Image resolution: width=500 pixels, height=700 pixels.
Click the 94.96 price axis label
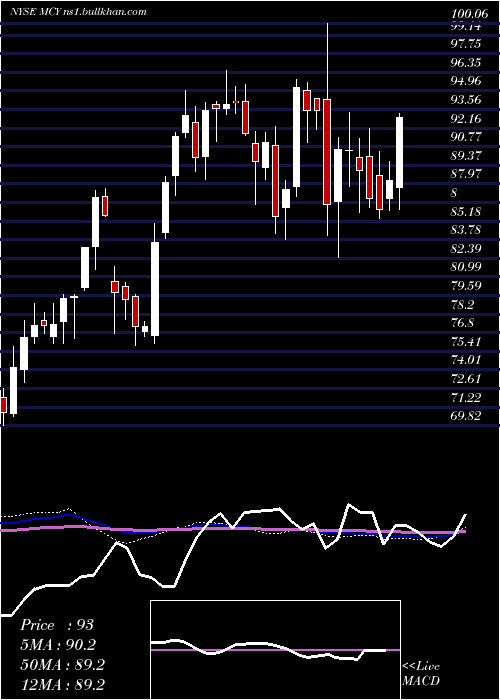(x=467, y=81)
